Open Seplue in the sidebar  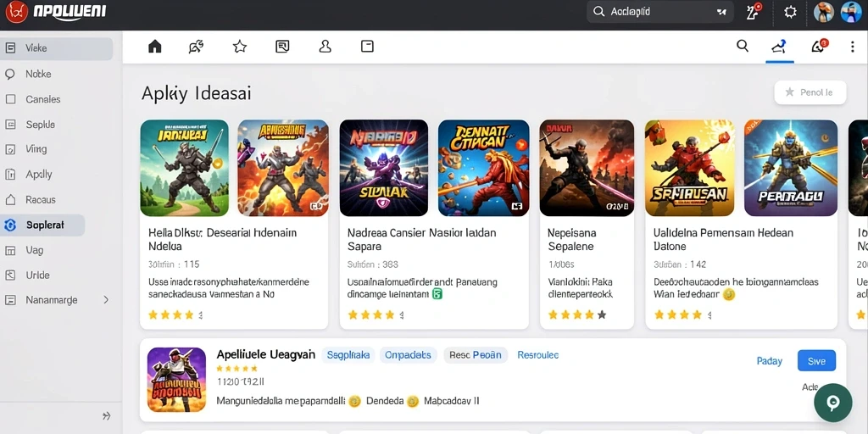[40, 125]
